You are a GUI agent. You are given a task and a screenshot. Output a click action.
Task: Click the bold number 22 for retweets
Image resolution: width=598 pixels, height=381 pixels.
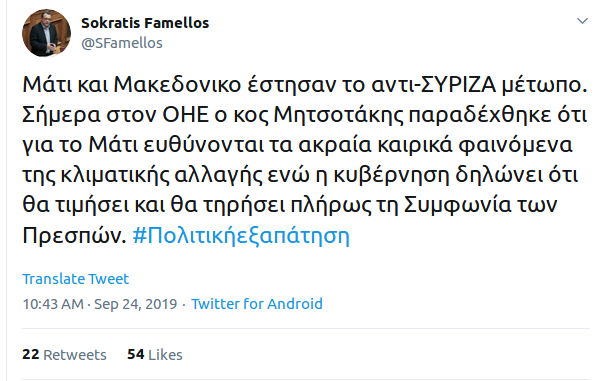tap(31, 354)
